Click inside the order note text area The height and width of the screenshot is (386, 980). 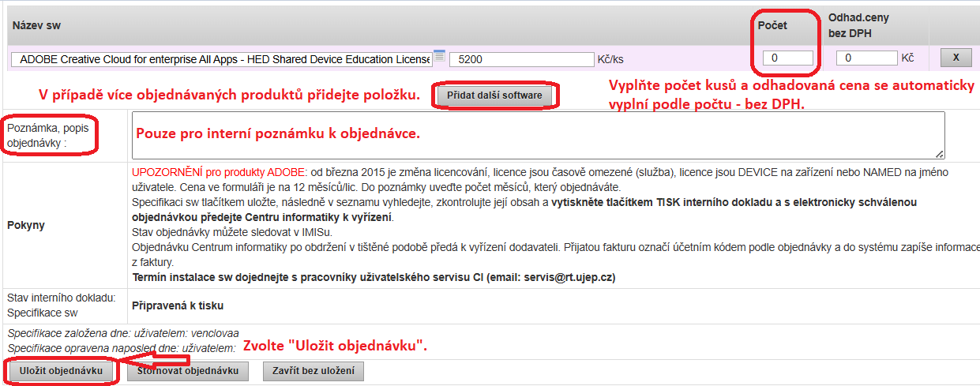[x=537, y=135]
